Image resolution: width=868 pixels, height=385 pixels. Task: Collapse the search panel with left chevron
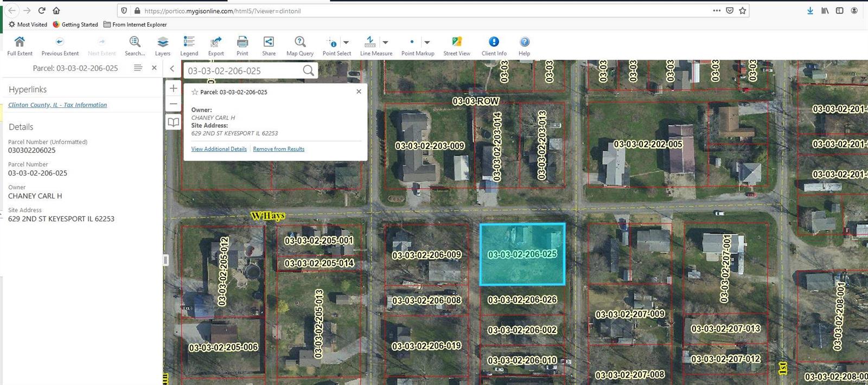coord(172,68)
